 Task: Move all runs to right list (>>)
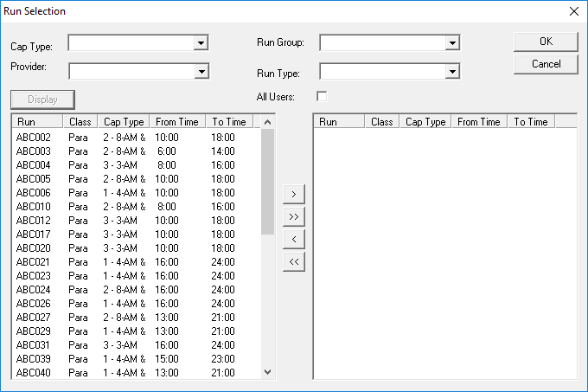294,216
